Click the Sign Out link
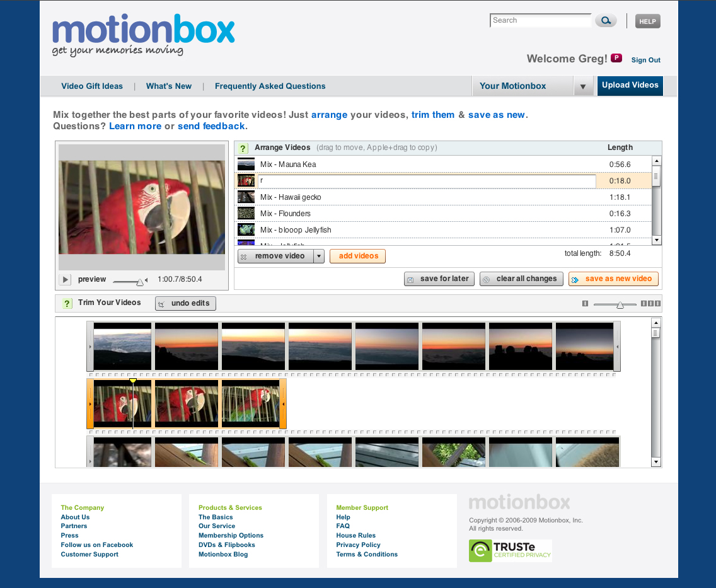 pyautogui.click(x=645, y=60)
